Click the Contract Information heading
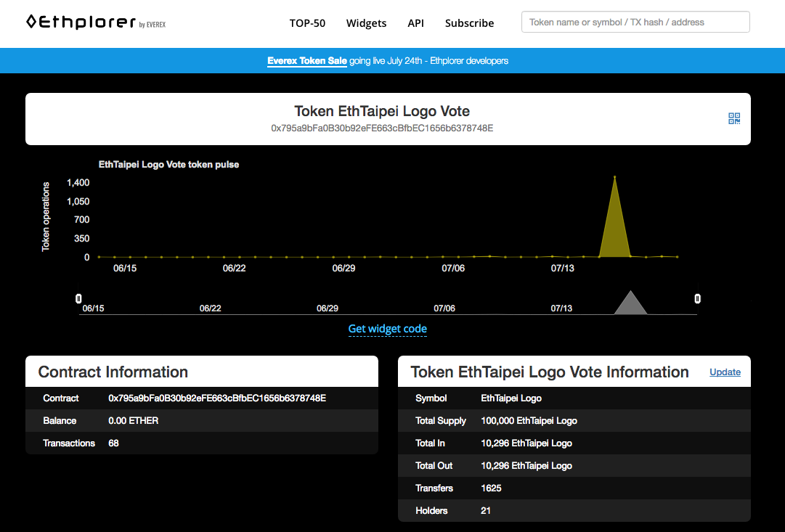The image size is (785, 532). pos(113,372)
